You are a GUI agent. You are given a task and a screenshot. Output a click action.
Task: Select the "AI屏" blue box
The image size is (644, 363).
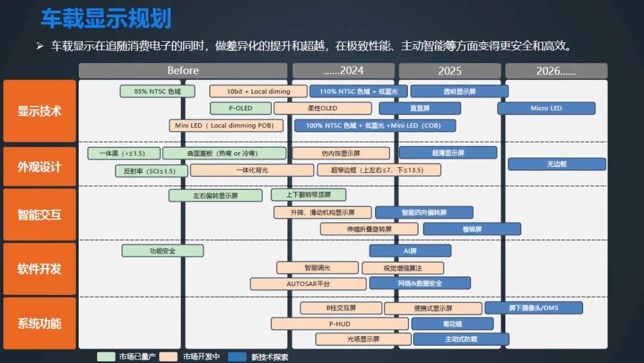tap(409, 250)
